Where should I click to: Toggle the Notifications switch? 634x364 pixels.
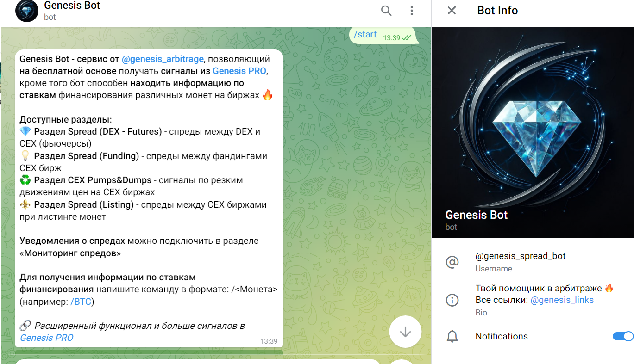(623, 336)
